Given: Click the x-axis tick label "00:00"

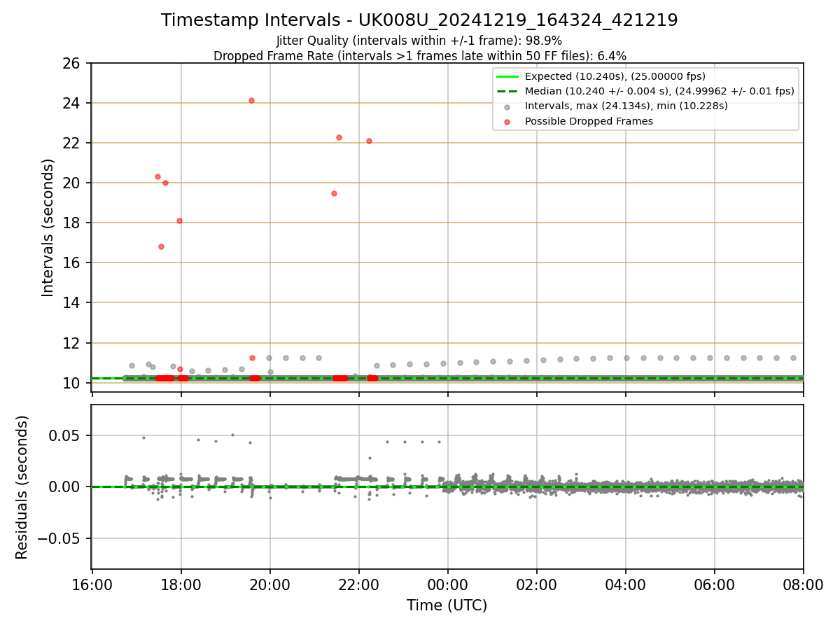Looking at the screenshot, I should [448, 585].
